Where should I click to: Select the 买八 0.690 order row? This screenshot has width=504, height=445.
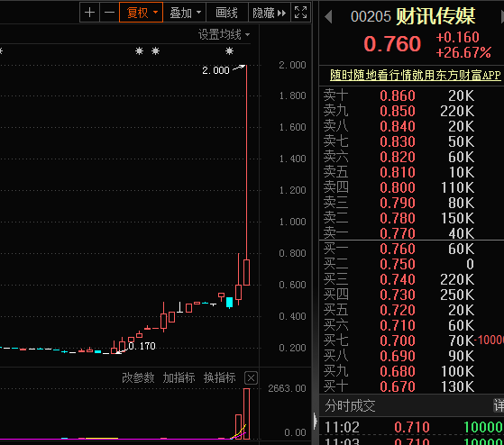click(x=411, y=356)
